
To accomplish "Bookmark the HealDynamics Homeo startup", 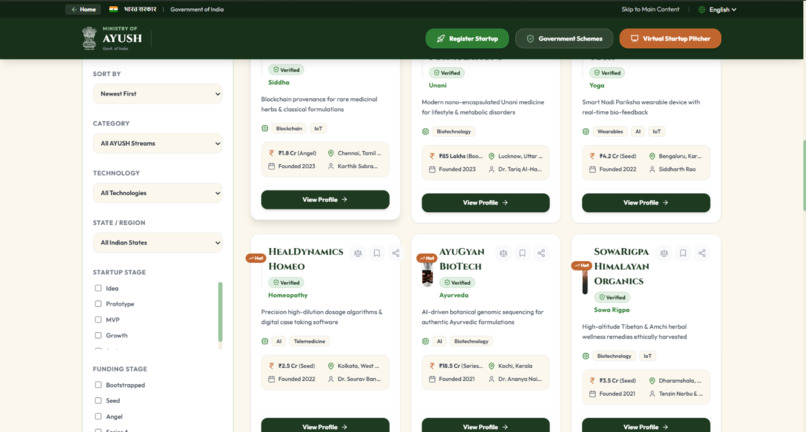I will [377, 253].
